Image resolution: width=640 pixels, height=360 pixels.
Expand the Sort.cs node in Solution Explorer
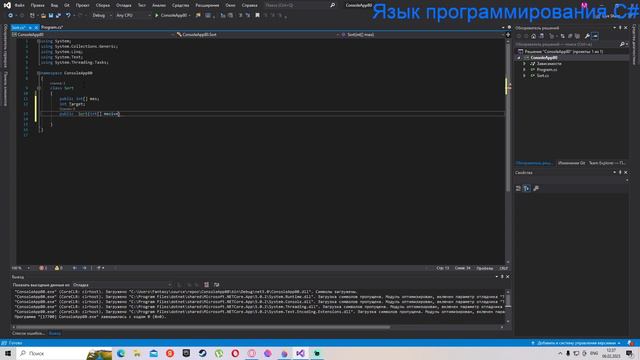[x=524, y=76]
